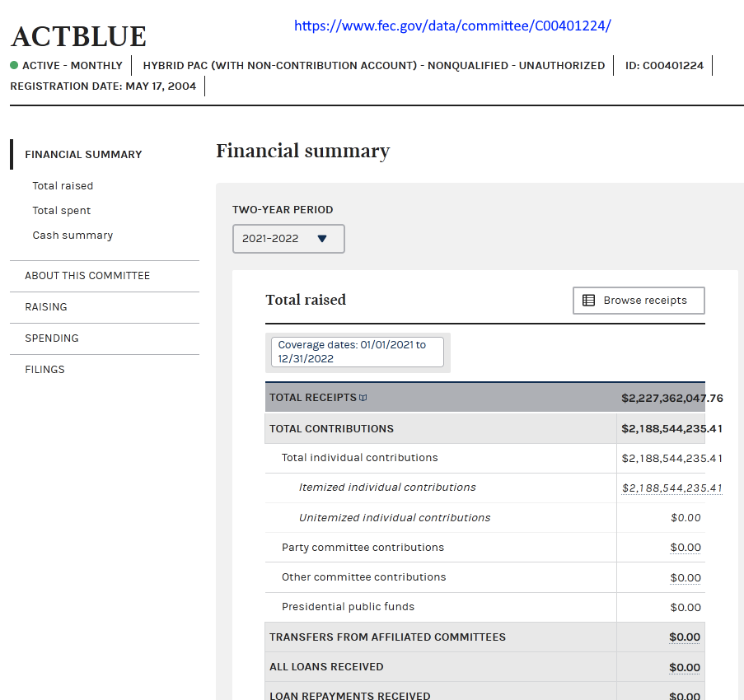
Task: Click the ACTBLUE committee title
Action: (x=79, y=36)
